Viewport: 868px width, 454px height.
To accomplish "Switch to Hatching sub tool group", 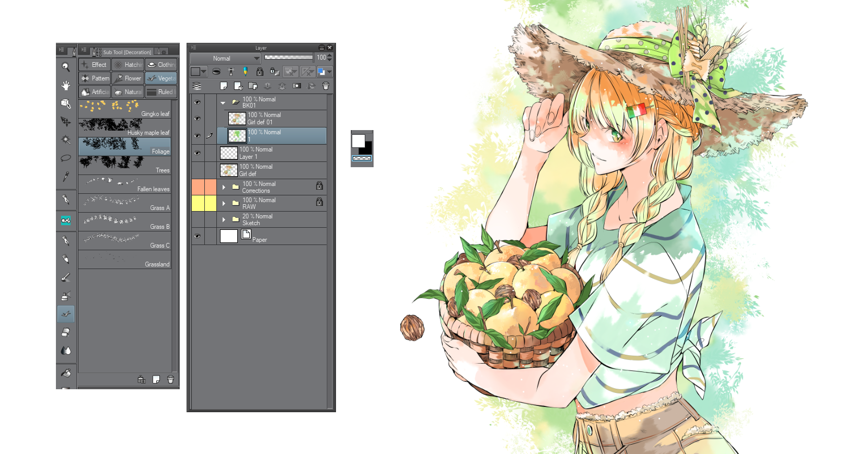I will click(x=128, y=65).
